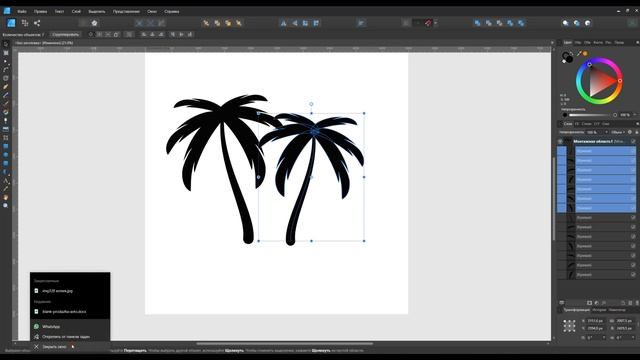Apply the Add boolean operation
Screen dimensions: 640x360
click(477, 23)
